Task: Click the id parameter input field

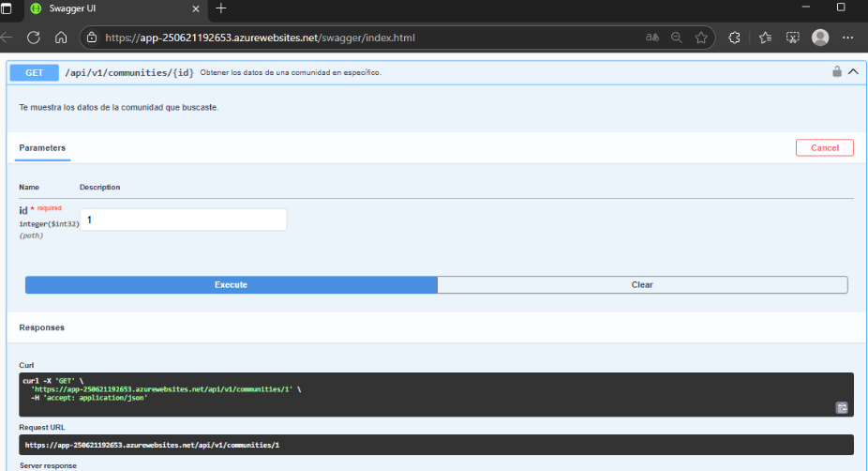Action: click(183, 220)
